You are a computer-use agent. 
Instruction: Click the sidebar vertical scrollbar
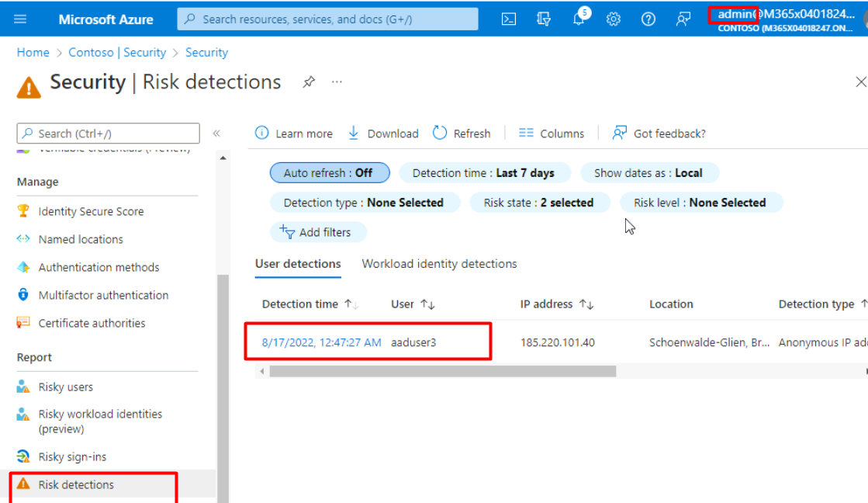tap(223, 388)
